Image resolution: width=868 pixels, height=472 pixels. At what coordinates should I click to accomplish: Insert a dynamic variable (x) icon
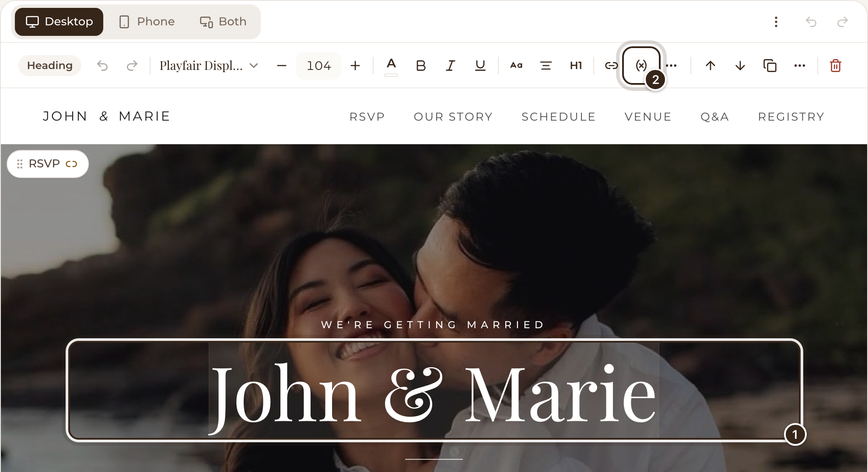click(641, 66)
